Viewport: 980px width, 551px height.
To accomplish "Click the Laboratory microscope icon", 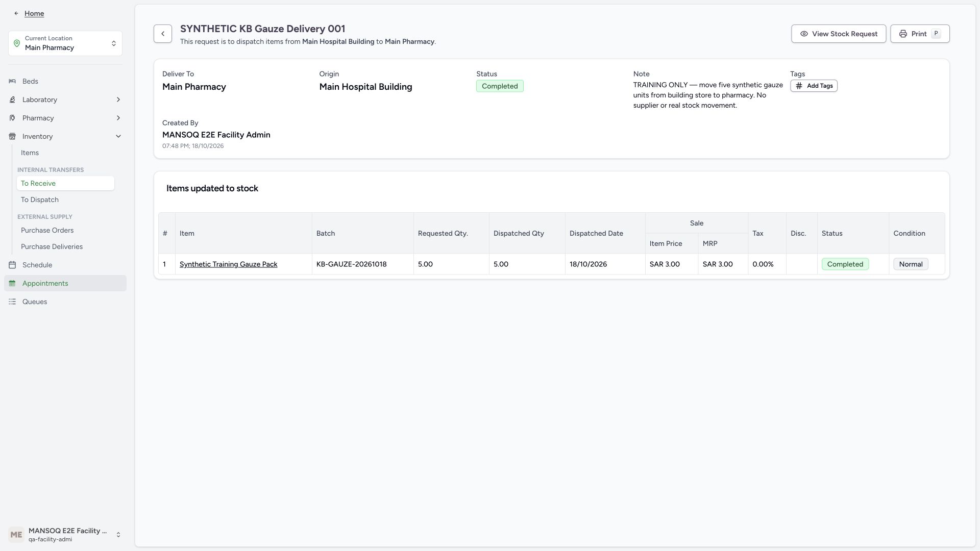I will 12,99.
